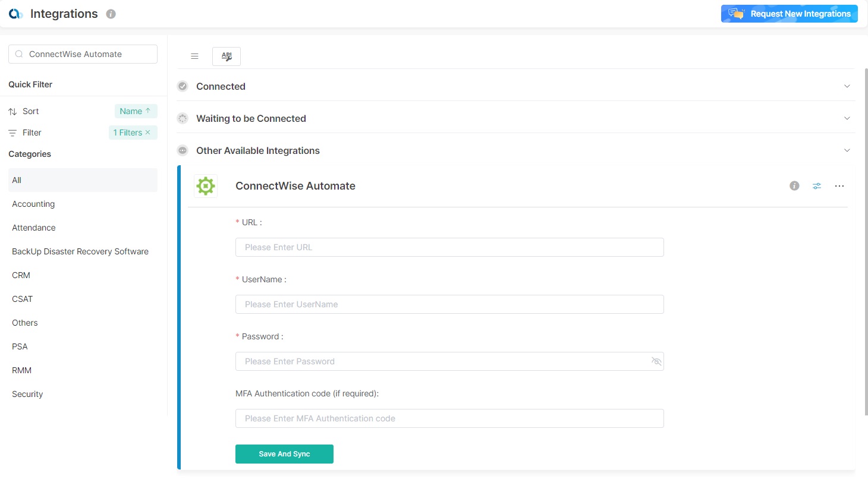Collapse Other Available Integrations section
The height and width of the screenshot is (479, 868).
tap(847, 150)
